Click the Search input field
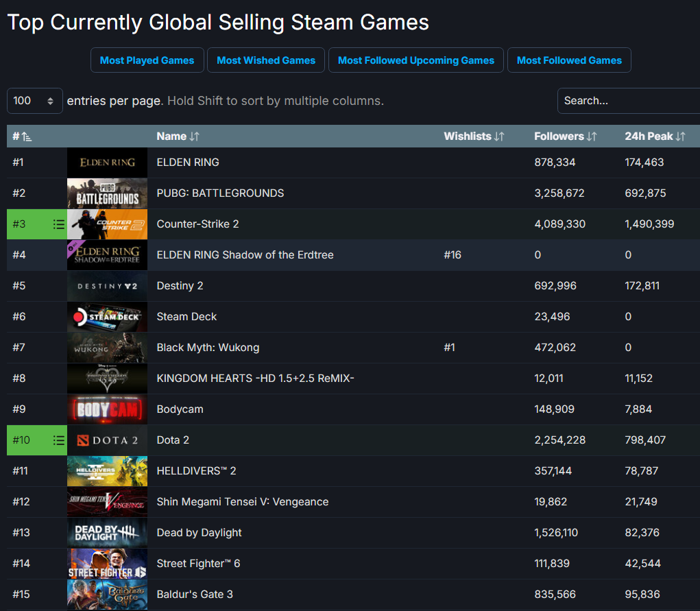The height and width of the screenshot is (611, 700). [627, 101]
